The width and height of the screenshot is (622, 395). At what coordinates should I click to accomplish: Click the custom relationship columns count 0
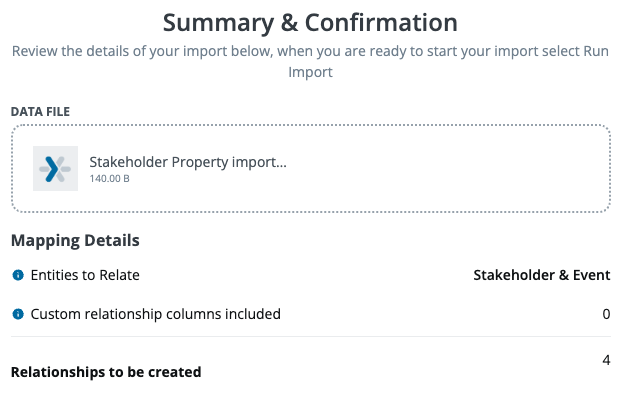[606, 314]
